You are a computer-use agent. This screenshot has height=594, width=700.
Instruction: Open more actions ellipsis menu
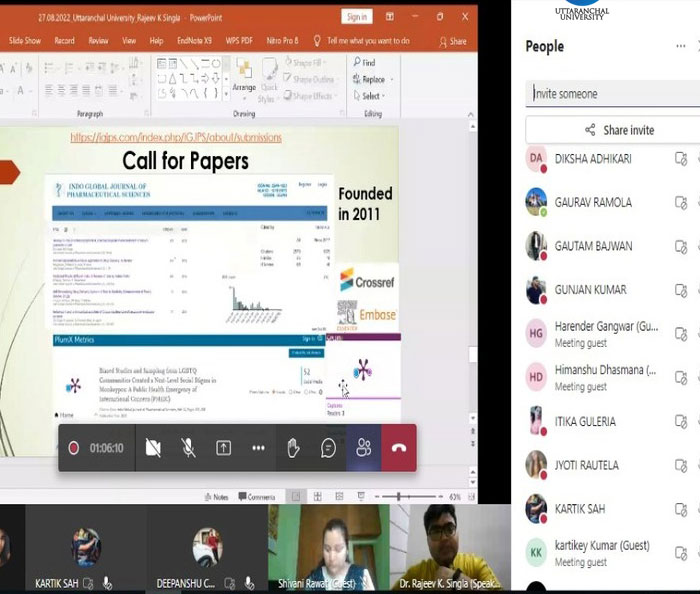[x=258, y=448]
